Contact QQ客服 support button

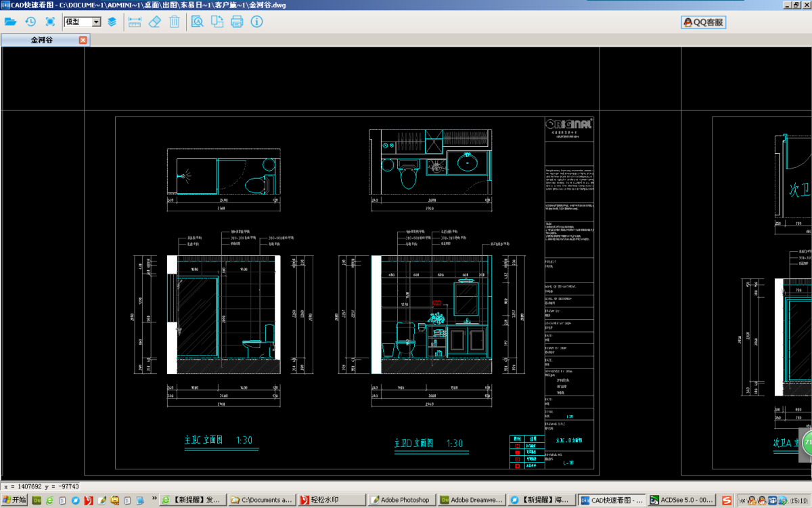point(704,22)
